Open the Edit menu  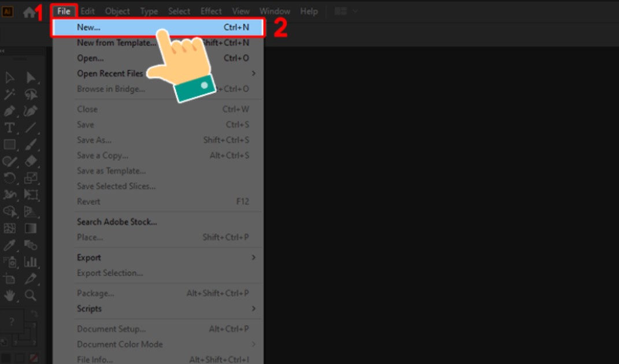[87, 12]
